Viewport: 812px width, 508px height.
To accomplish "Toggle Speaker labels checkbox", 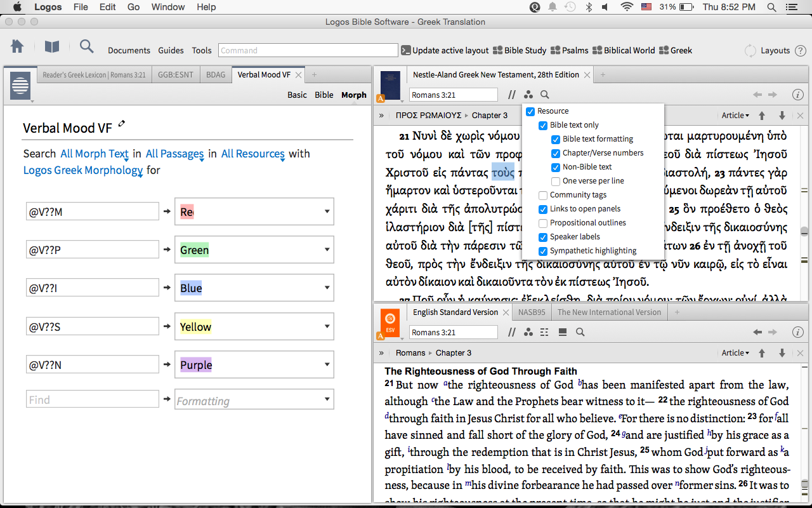I will (543, 237).
